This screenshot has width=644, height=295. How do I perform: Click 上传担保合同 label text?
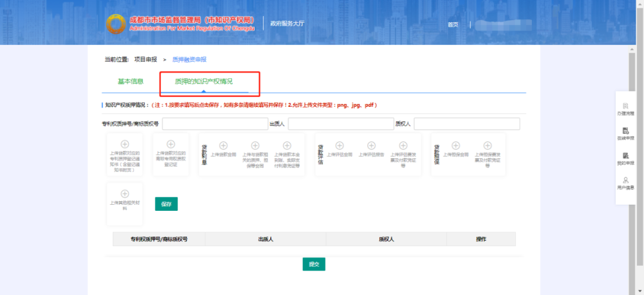[x=456, y=155]
